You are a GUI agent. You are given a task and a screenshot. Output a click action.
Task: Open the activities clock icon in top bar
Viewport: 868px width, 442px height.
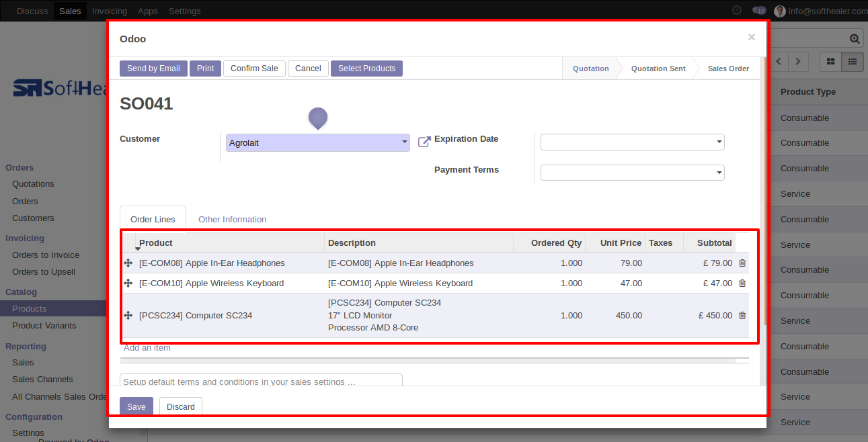click(737, 11)
